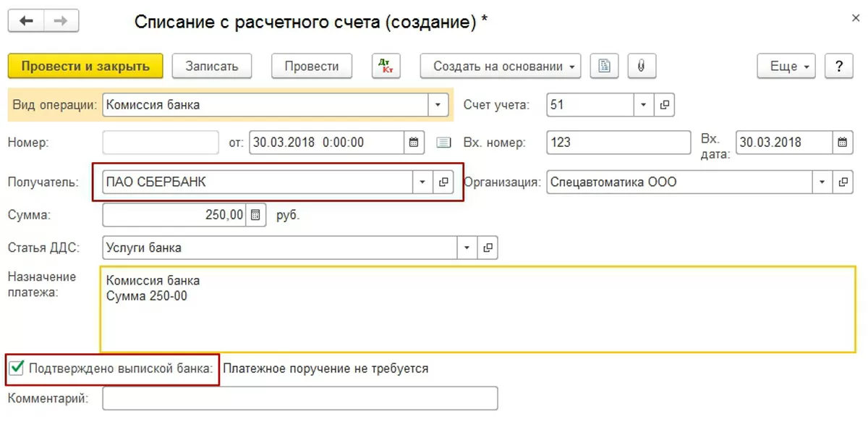Open the Еще menu
This screenshot has height=448, width=868.
[x=786, y=66]
